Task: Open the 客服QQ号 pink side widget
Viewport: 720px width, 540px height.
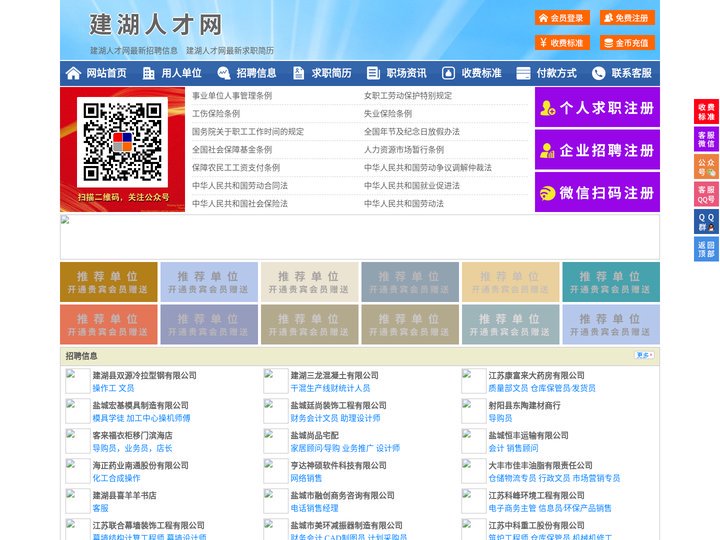Action: 706,194
